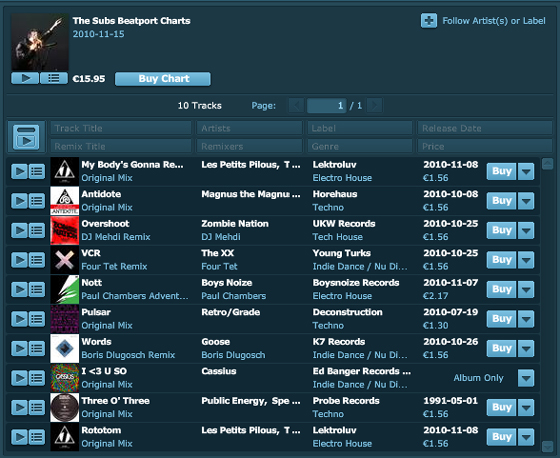The image size is (560, 458).
Task: Play the Antidote track
Action: point(20,201)
